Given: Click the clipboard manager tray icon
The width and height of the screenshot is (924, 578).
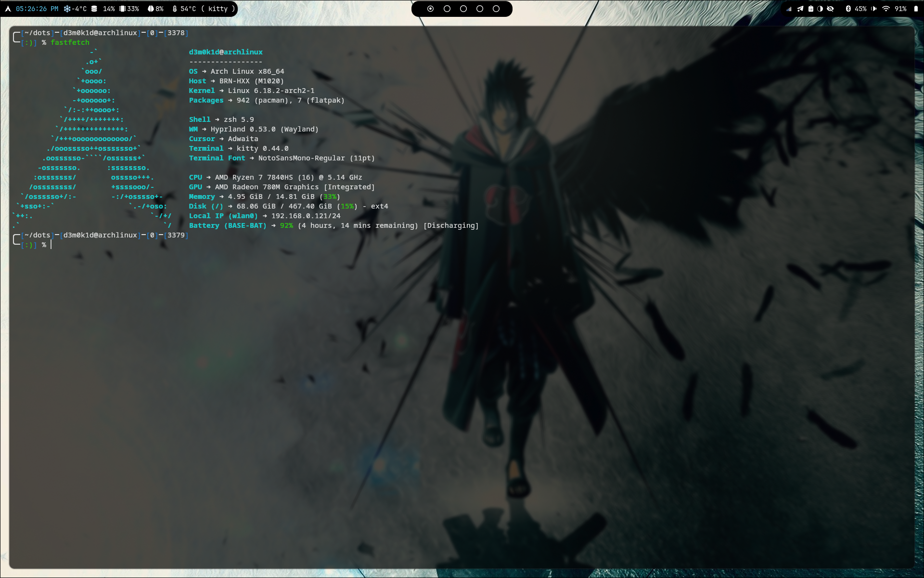Looking at the screenshot, I should (x=811, y=8).
